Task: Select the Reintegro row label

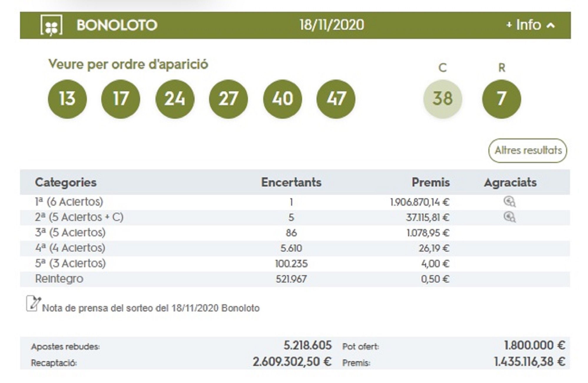Action: [59, 279]
